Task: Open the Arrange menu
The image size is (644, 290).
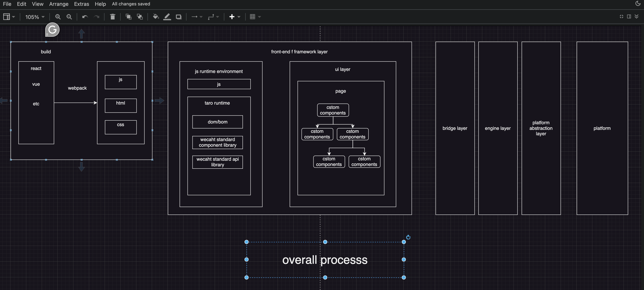Action: point(59,4)
